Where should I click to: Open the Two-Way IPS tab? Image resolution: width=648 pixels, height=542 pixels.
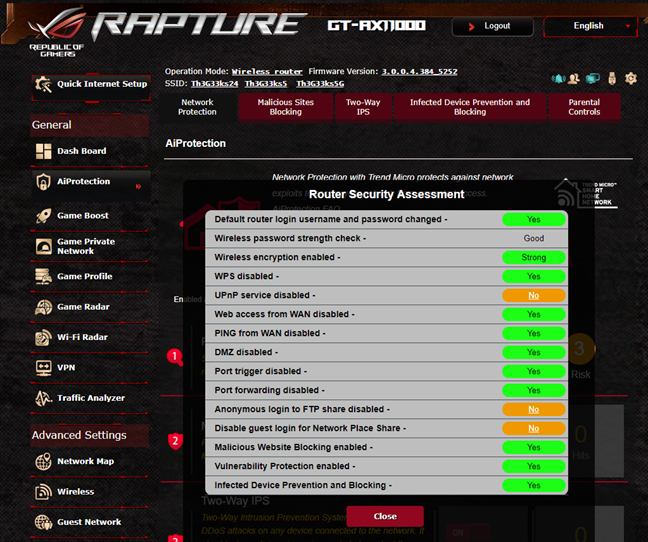363,107
